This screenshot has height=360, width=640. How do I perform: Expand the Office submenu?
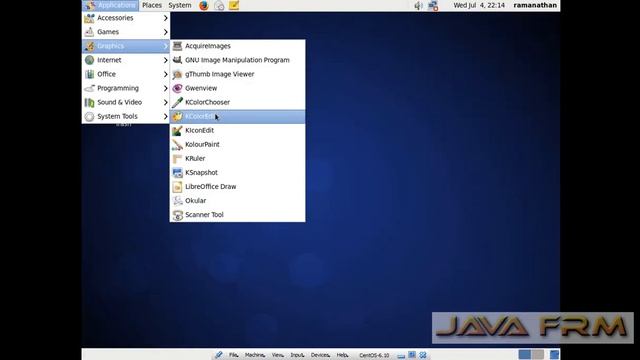coord(126,74)
